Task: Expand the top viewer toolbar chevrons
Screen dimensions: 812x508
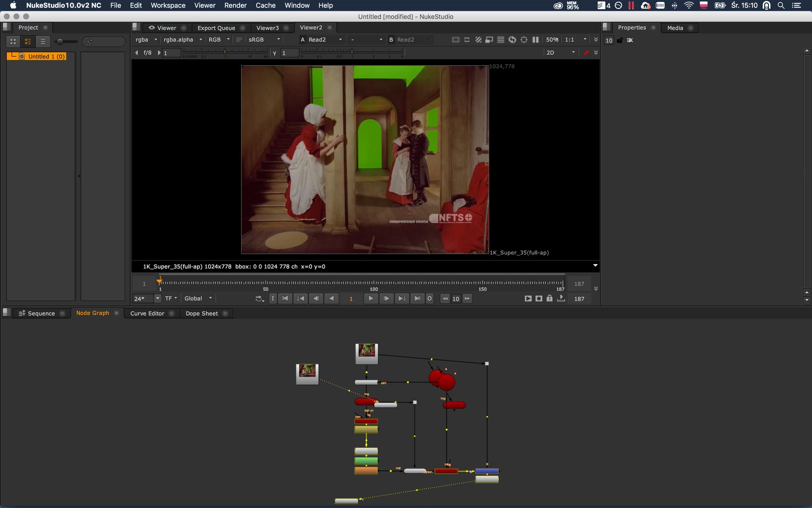Action: coord(596,40)
